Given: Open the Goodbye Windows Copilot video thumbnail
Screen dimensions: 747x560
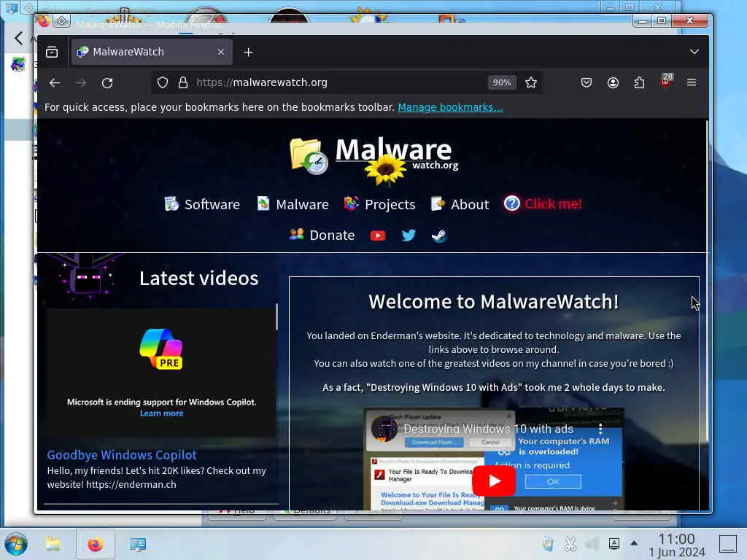Looking at the screenshot, I should point(161,373).
